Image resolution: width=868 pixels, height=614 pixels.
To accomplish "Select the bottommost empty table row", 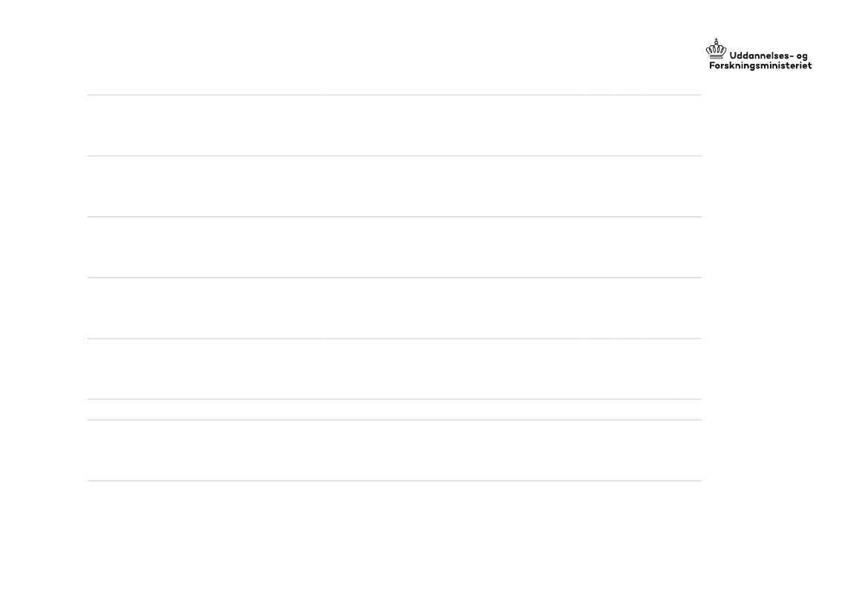I will coord(394,450).
